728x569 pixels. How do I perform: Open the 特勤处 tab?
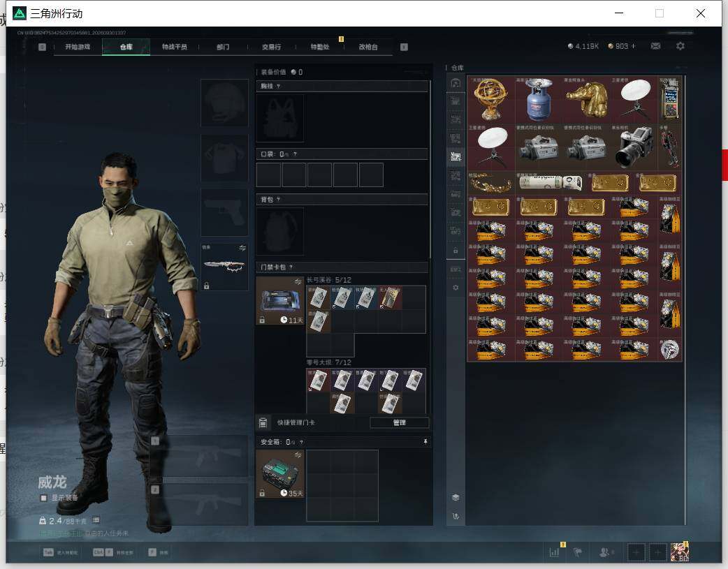click(320, 47)
